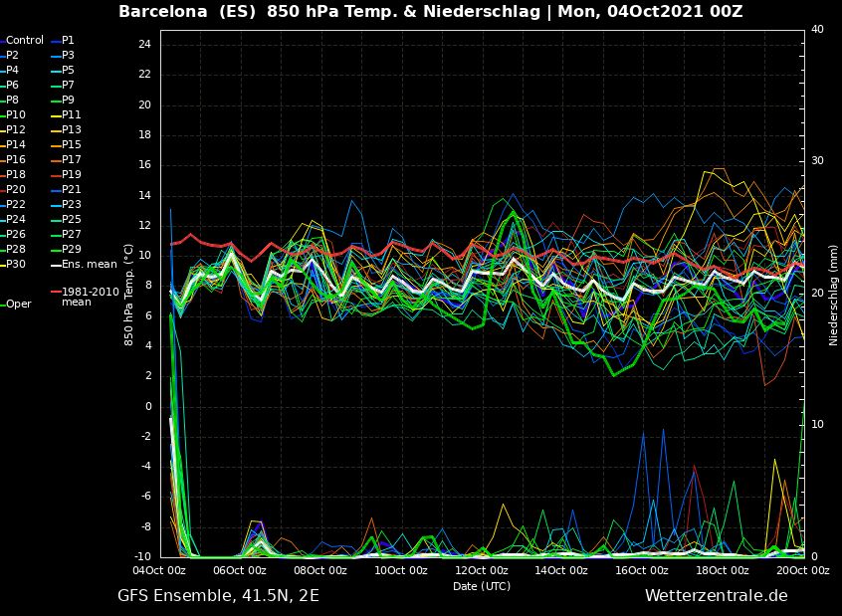Pick the P16 legend label
Image resolution: width=842 pixels, height=616 pixels.
pos(16,159)
